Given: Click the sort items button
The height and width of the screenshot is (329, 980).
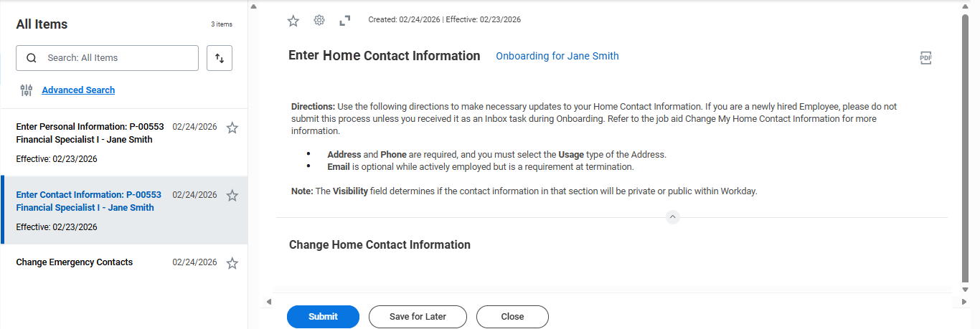Looking at the screenshot, I should (x=220, y=58).
